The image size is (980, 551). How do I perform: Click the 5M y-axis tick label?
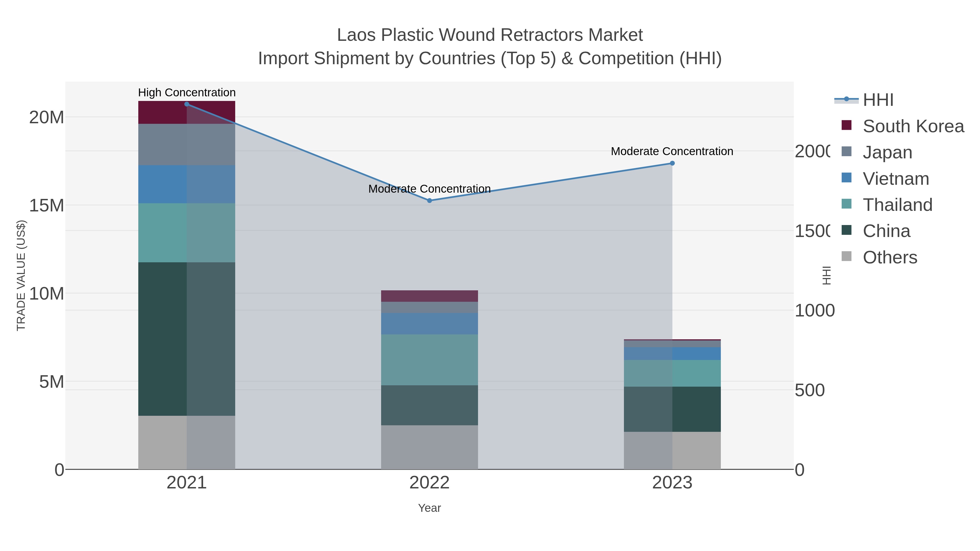point(51,381)
